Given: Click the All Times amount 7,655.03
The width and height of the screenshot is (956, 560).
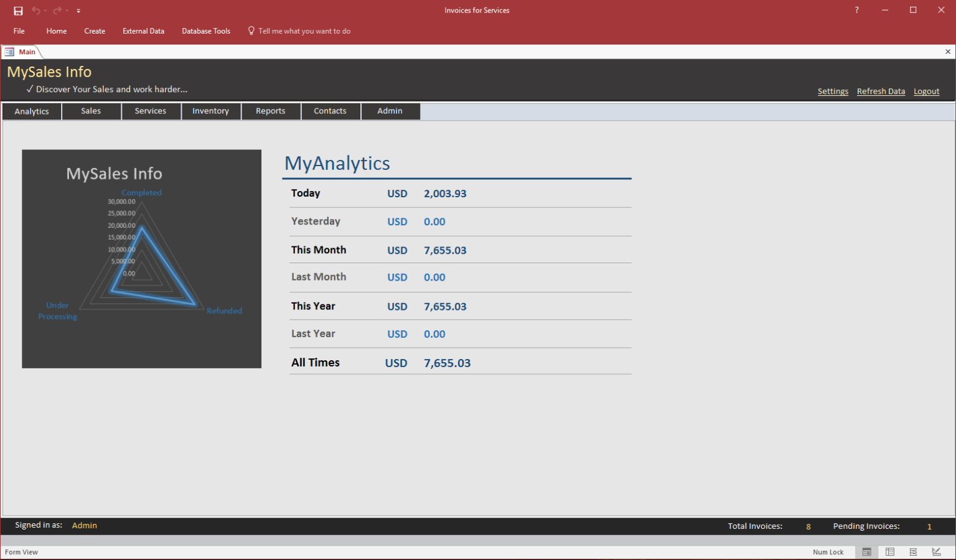Looking at the screenshot, I should [x=447, y=363].
